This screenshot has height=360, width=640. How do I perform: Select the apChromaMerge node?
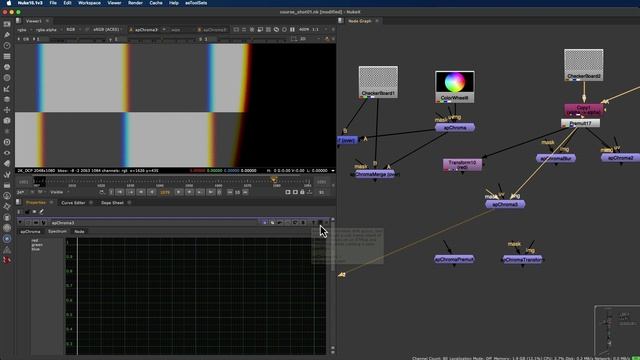tap(375, 174)
